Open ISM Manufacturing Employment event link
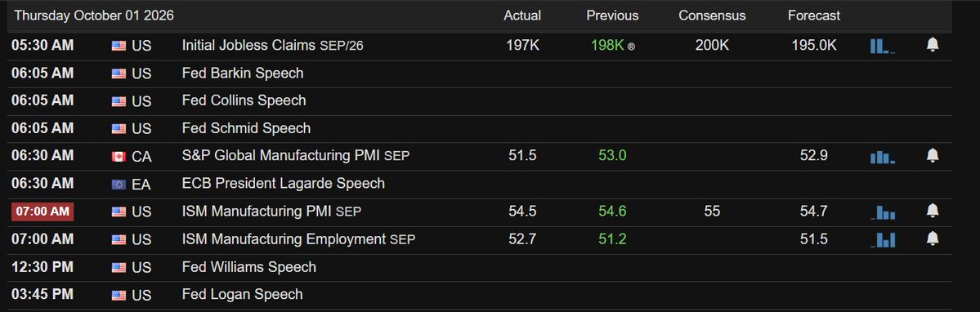 point(298,239)
